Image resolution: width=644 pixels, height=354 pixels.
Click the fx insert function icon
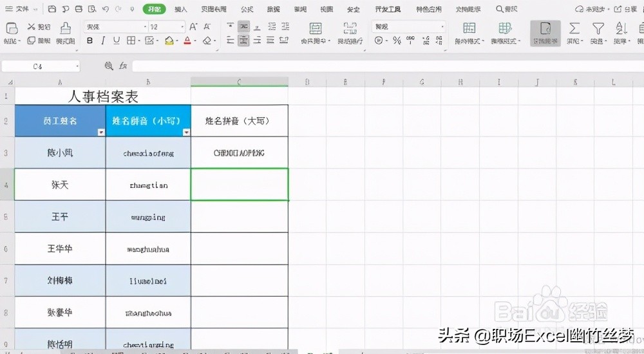tap(123, 66)
